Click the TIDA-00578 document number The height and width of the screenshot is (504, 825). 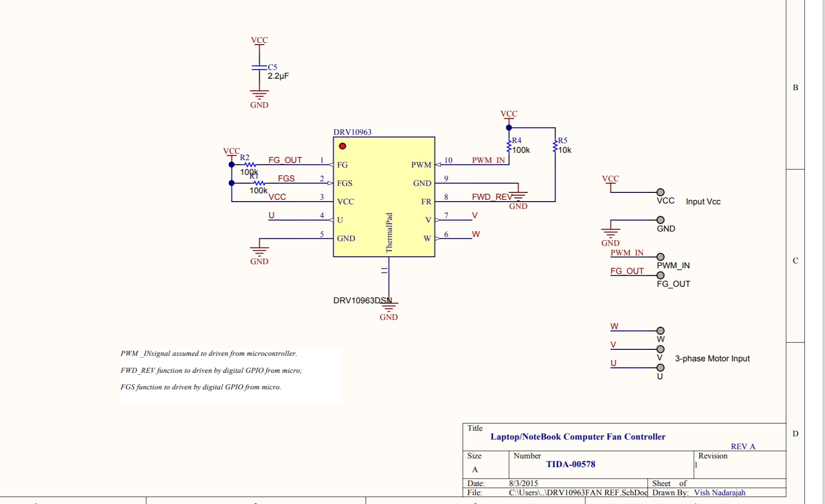[570, 464]
